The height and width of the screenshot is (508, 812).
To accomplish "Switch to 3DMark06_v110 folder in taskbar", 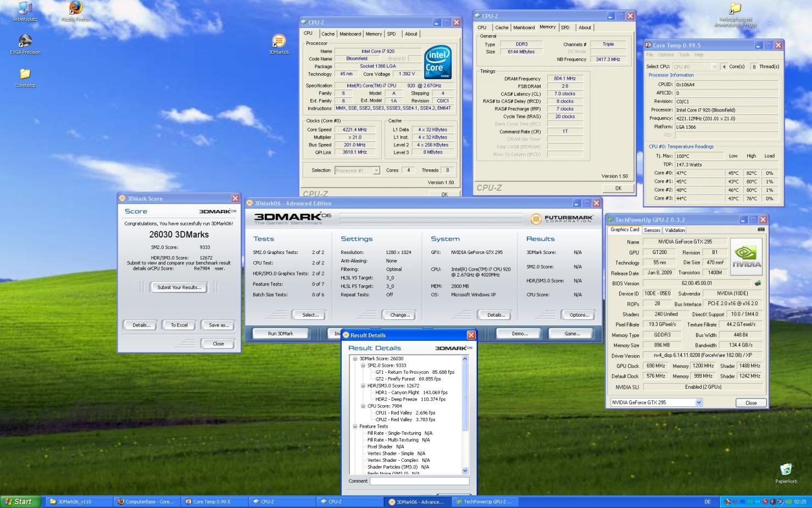I will tap(79, 501).
